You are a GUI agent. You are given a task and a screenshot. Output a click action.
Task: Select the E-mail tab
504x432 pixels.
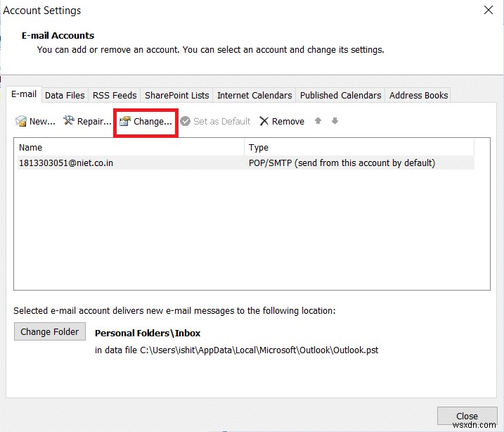click(24, 94)
